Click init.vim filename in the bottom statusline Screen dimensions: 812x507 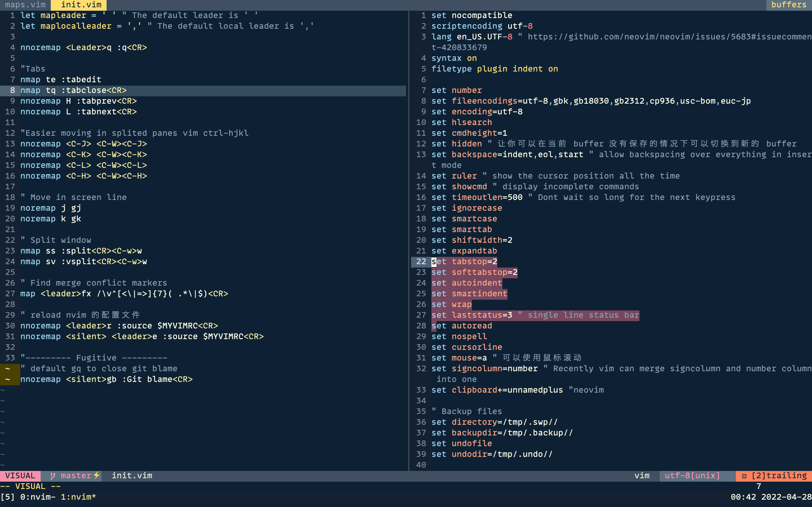[x=132, y=475]
